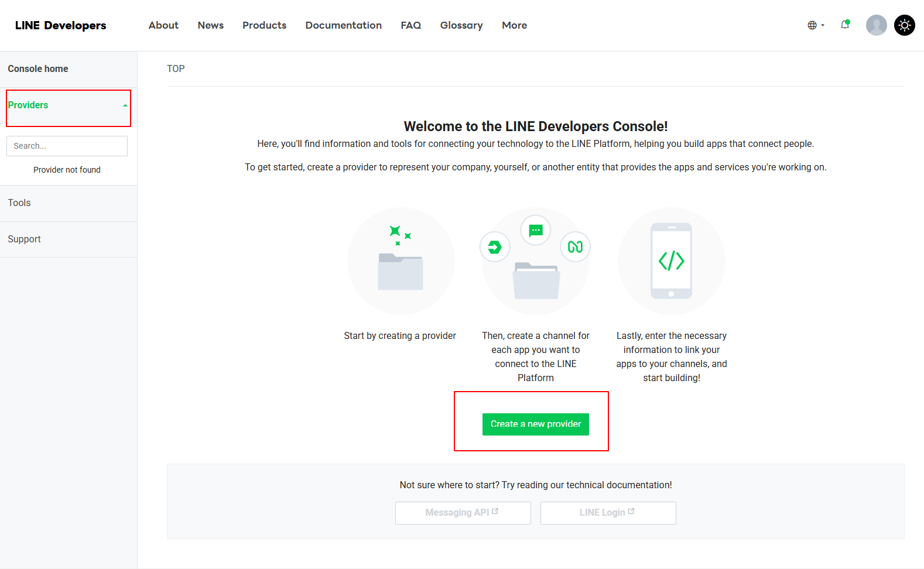Click the phone code illustration
This screenshot has width=924, height=569.
click(671, 261)
